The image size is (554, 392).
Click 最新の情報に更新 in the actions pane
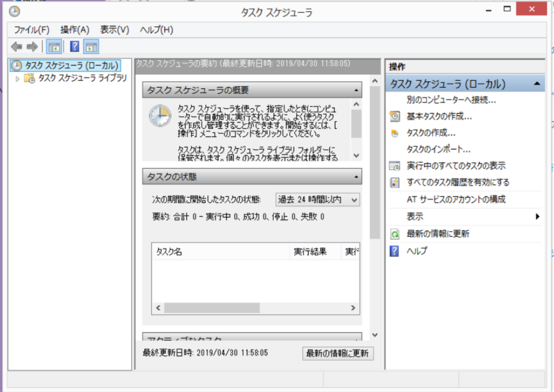pyautogui.click(x=438, y=234)
